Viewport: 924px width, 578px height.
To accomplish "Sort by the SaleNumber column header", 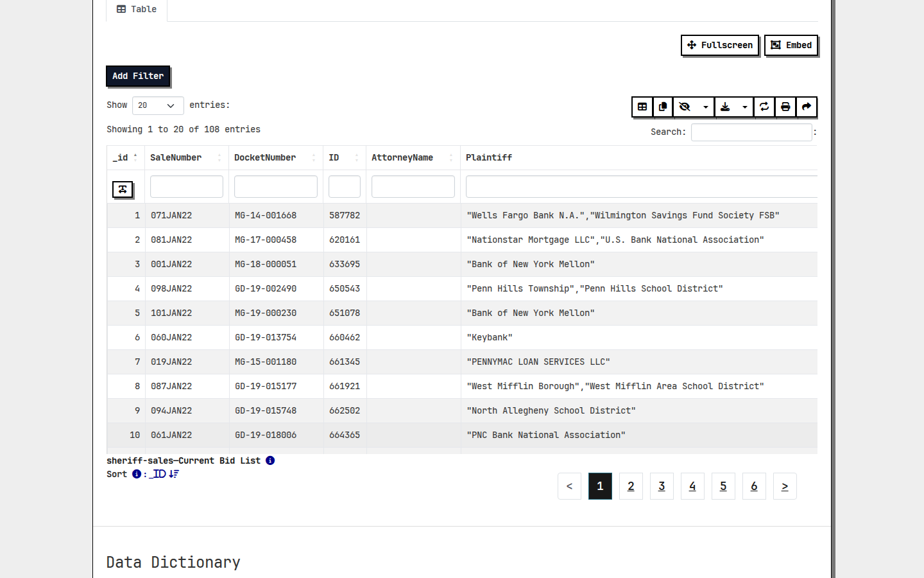I will [x=187, y=157].
